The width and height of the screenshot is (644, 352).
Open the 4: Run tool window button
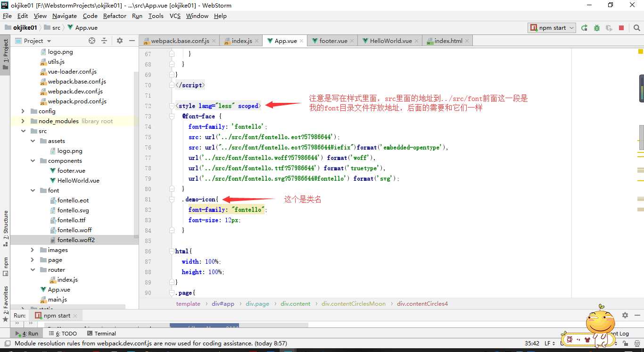pyautogui.click(x=27, y=334)
